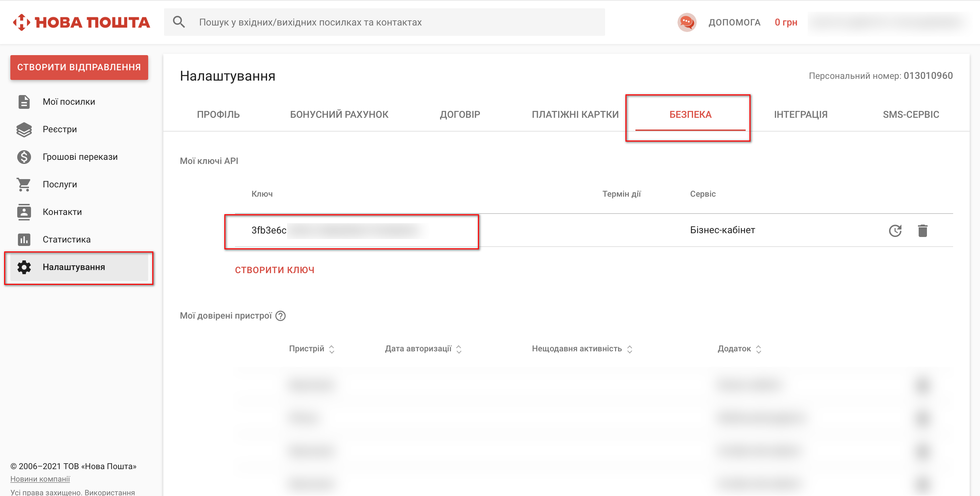This screenshot has height=496, width=980.
Task: Delete the API key with trash icon
Action: (922, 231)
